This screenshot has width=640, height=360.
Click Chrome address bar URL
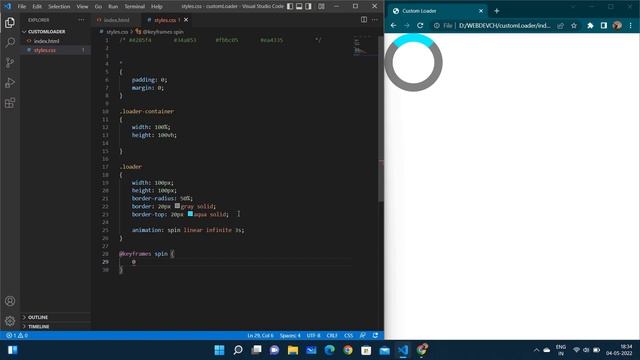coord(504,25)
